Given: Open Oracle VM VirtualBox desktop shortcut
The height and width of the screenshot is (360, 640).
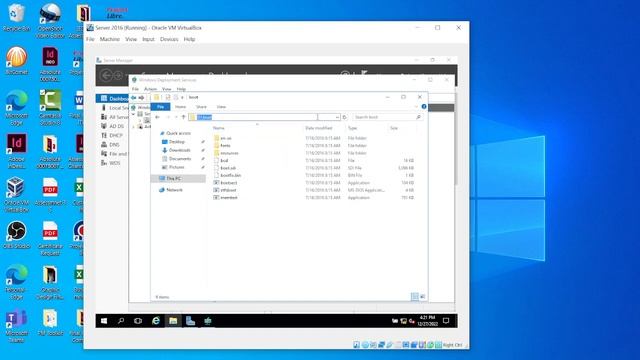Looking at the screenshot, I should [x=16, y=195].
